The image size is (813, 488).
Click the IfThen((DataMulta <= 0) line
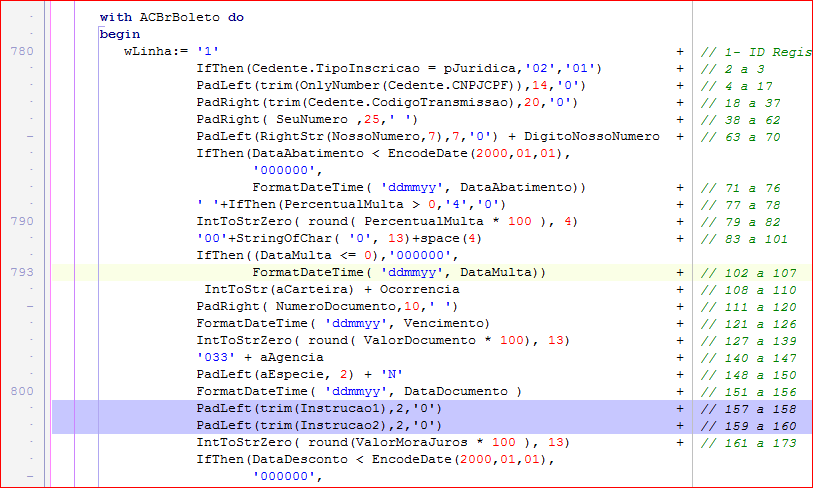pos(327,255)
